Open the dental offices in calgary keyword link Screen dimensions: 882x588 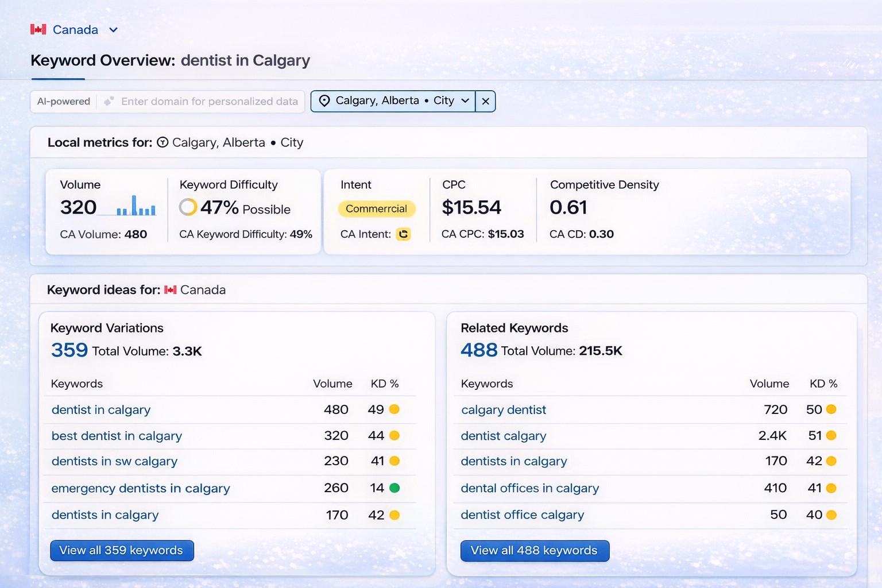click(x=529, y=488)
